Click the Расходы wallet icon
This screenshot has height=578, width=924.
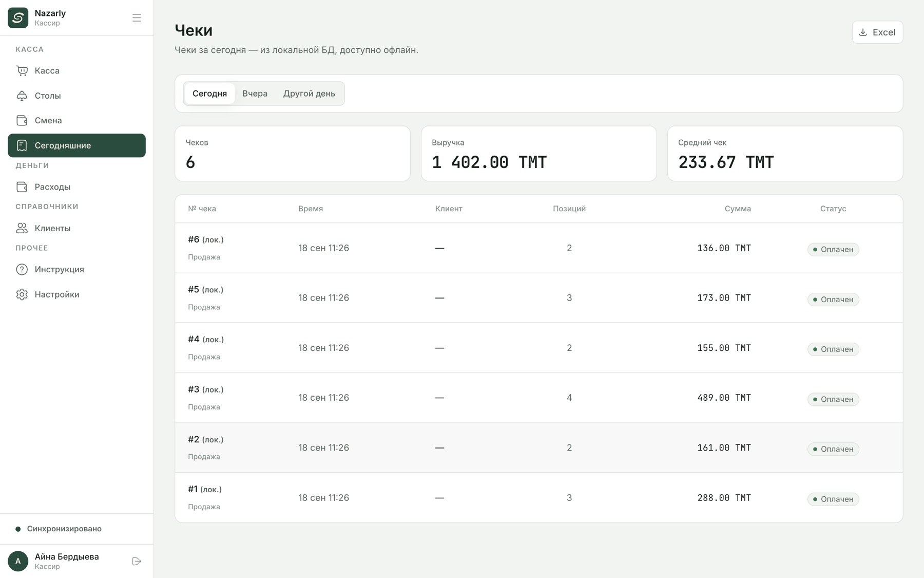tap(22, 187)
